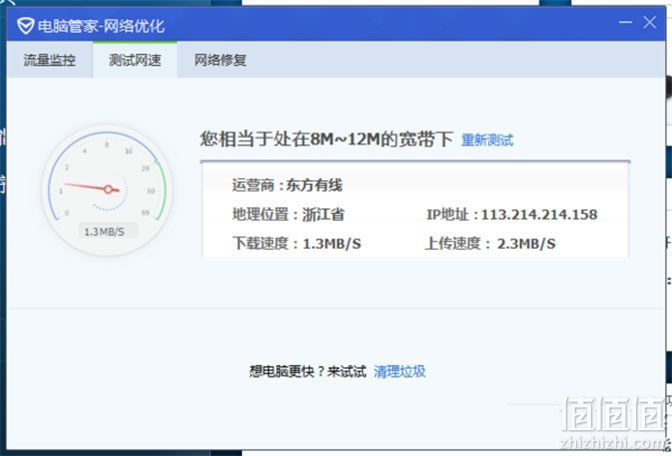Screen dimensions: 672x456
Task: Click the 想电脑更快？来试试 text
Action: coord(308,371)
